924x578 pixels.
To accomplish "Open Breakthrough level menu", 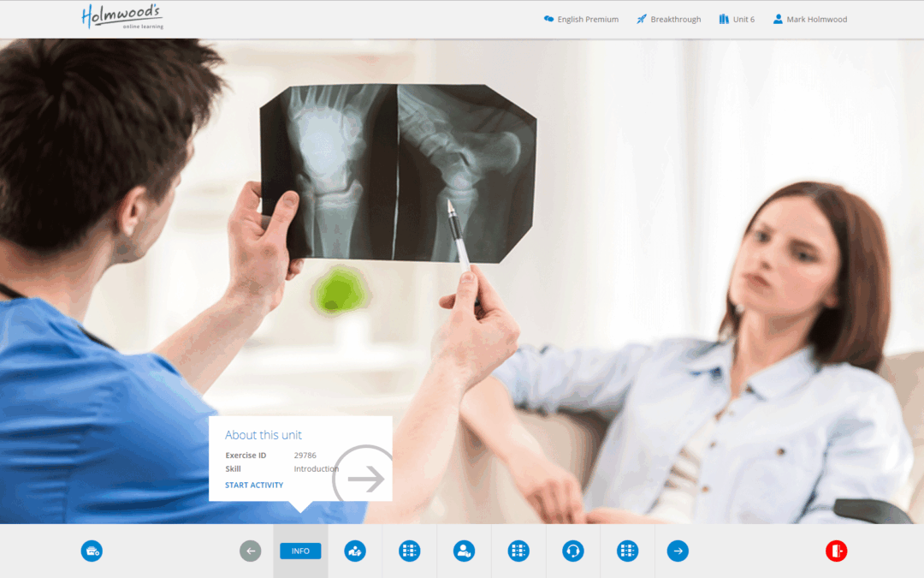I will point(669,20).
